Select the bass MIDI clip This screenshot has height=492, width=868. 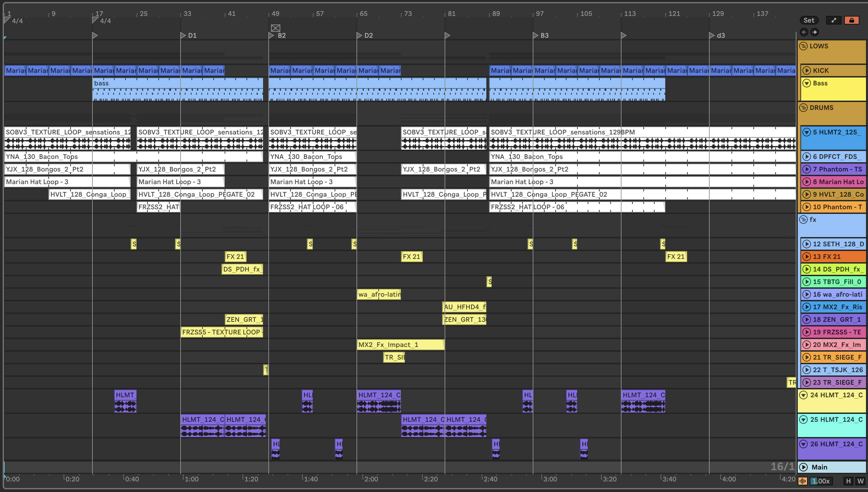tap(178, 89)
